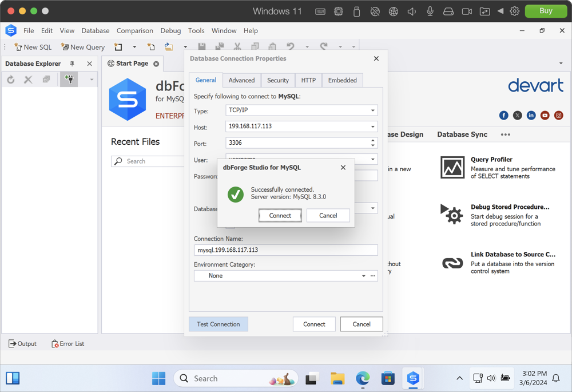Image resolution: width=572 pixels, height=392 pixels.
Task: Open Debug Stored Procedure tool
Action: 495,215
